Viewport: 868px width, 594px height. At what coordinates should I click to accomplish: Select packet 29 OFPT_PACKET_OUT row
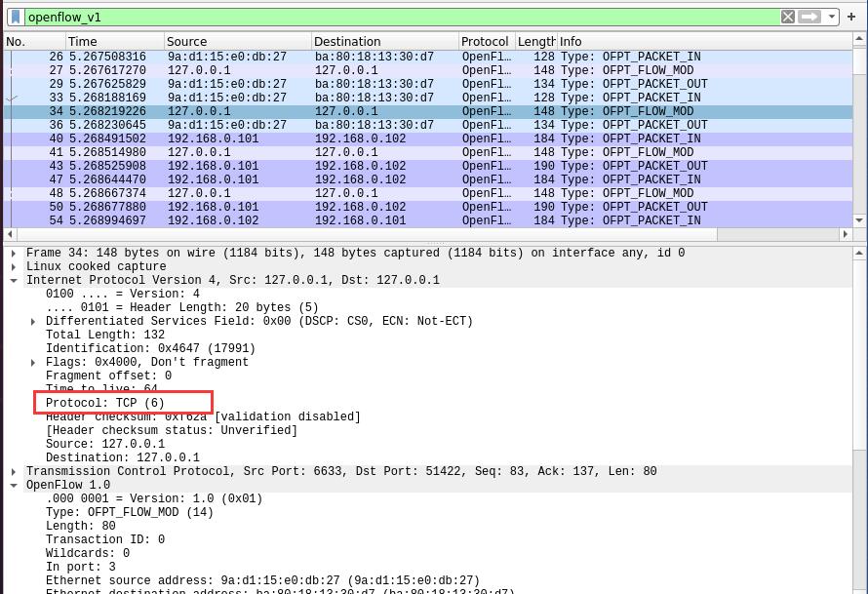(427, 84)
